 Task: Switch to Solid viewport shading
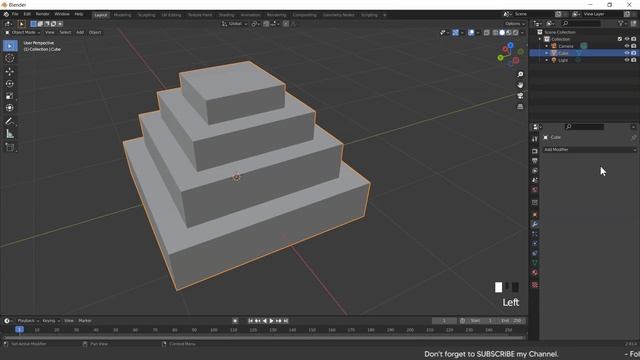tap(502, 33)
